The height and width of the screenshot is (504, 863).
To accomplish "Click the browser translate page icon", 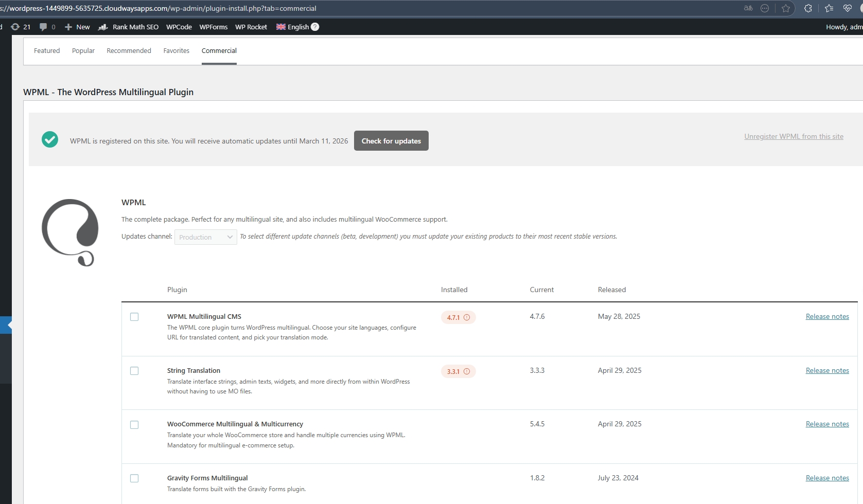I will tap(748, 8).
